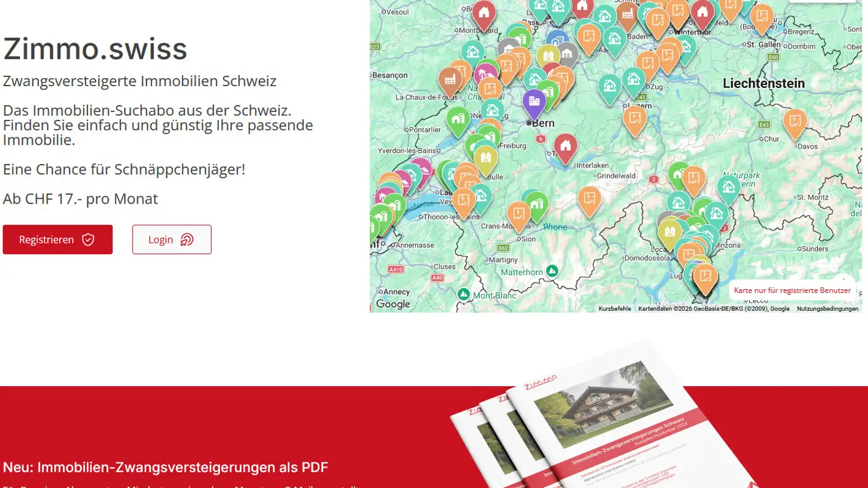Click the green Mont Blanc mountain marker
Image resolution: width=868 pixels, height=488 pixels.
tap(464, 295)
